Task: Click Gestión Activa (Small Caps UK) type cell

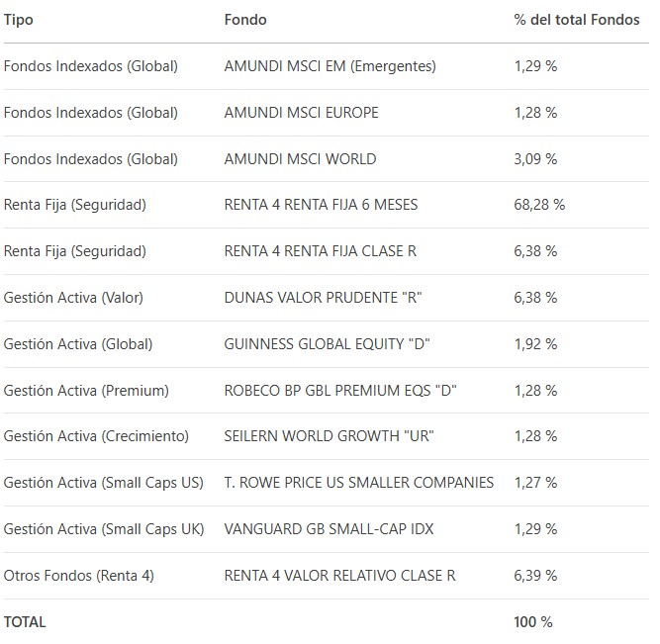Action: [104, 529]
